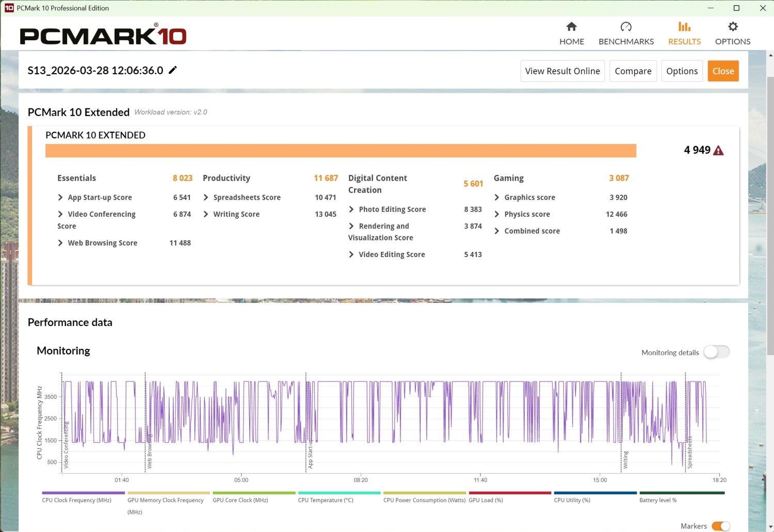Viewport: 774px width, 532px height.
Task: Click the View Result Online button
Action: (x=562, y=71)
